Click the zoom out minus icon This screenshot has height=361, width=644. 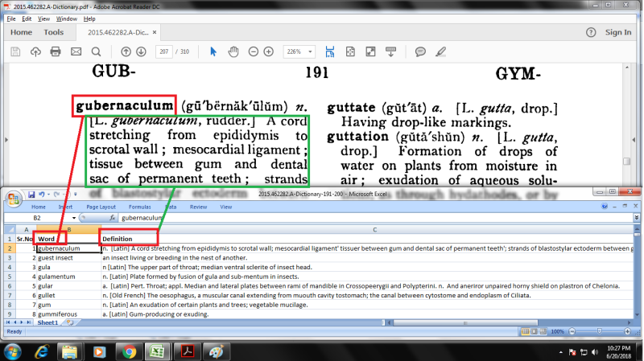click(x=254, y=51)
